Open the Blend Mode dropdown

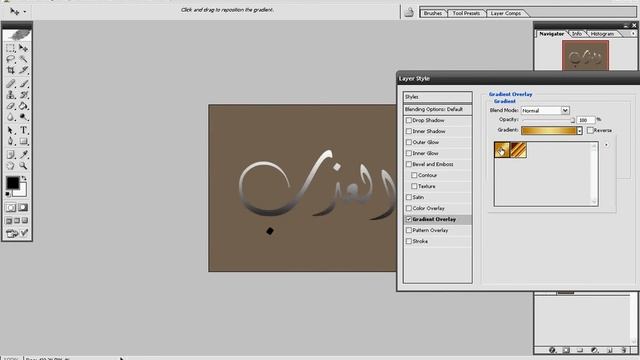(565, 111)
